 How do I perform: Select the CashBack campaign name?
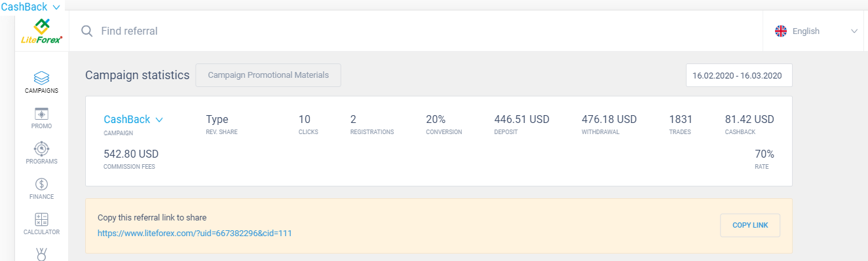[127, 119]
